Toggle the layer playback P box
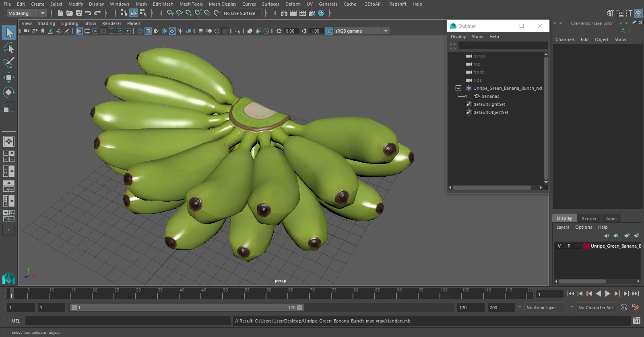644x337 pixels. [569, 246]
